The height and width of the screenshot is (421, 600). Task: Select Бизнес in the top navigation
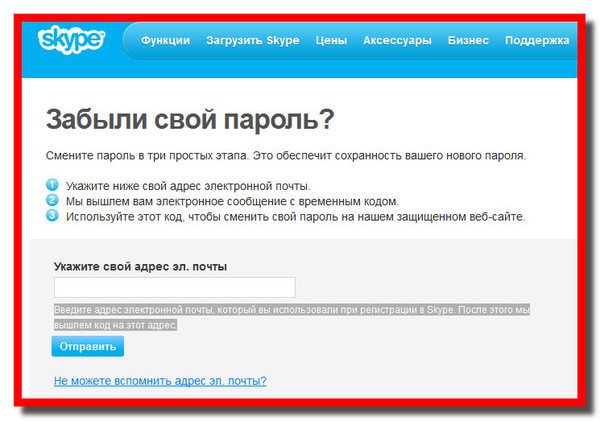468,41
